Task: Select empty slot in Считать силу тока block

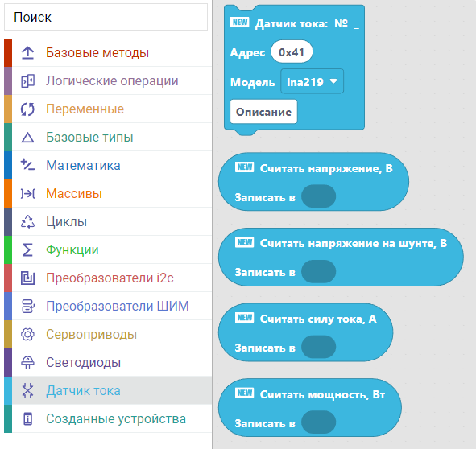Action: click(x=318, y=347)
